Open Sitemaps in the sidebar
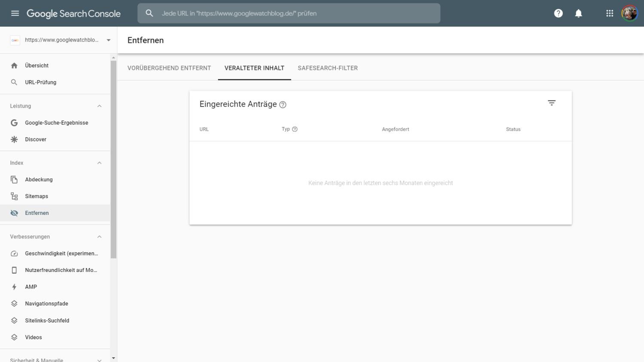Image resolution: width=644 pixels, height=362 pixels. point(36,196)
